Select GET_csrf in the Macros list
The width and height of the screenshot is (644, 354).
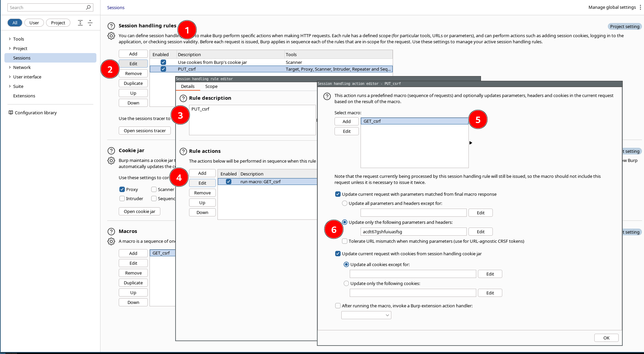coord(163,253)
